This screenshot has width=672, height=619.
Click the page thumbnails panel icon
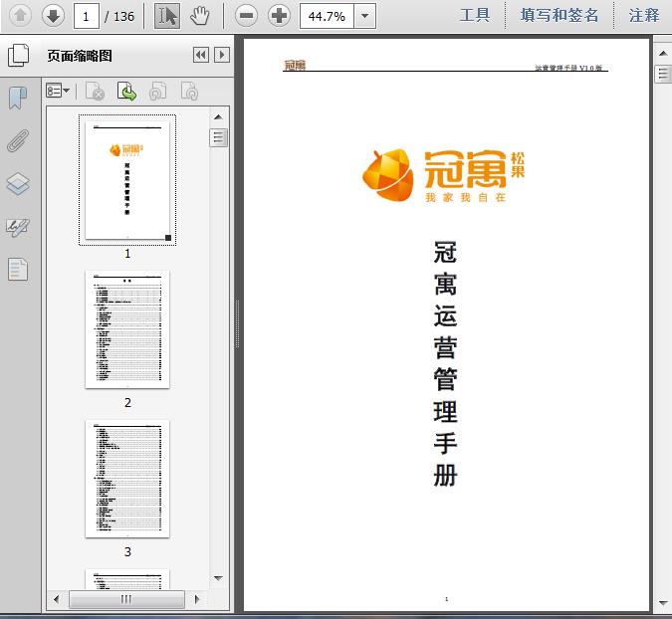click(x=19, y=56)
